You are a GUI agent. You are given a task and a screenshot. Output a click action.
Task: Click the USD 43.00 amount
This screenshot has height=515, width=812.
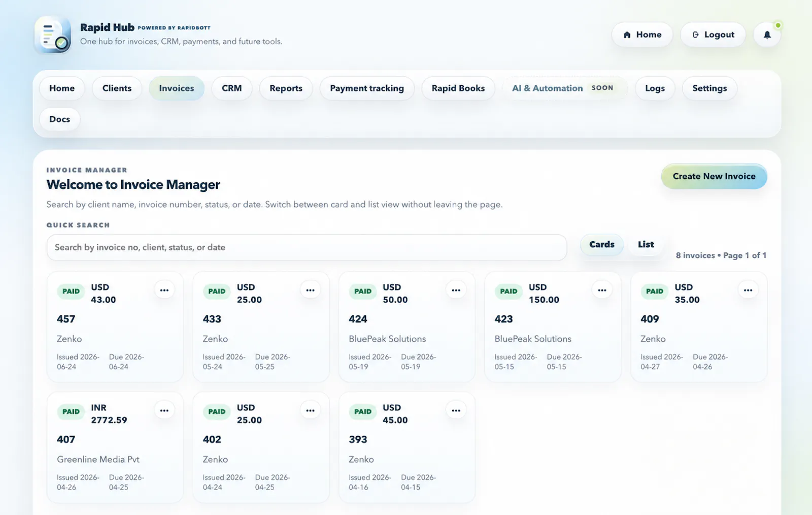[x=104, y=294]
